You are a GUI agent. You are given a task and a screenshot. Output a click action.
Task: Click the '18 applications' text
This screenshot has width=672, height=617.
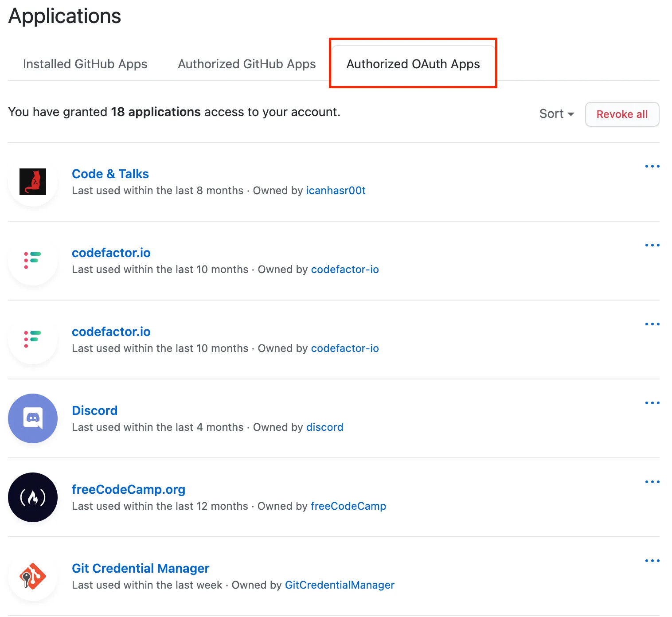point(156,112)
